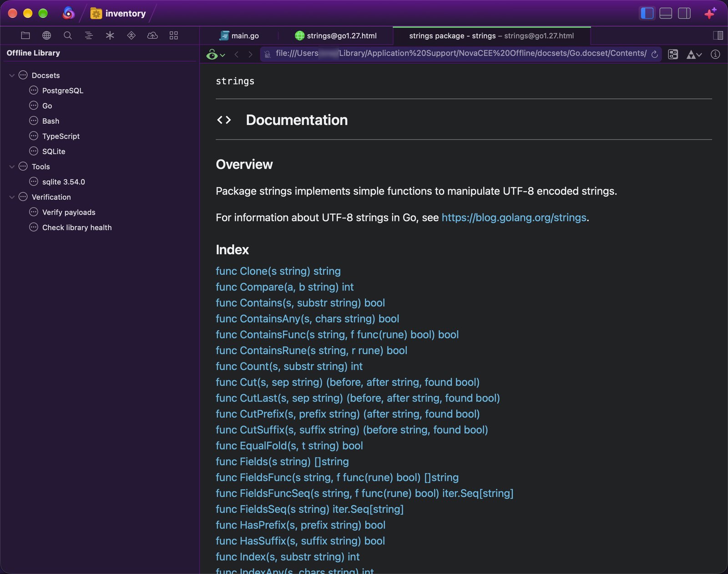This screenshot has height=574, width=728.
Task: Select the Go docset item
Action: click(x=47, y=106)
